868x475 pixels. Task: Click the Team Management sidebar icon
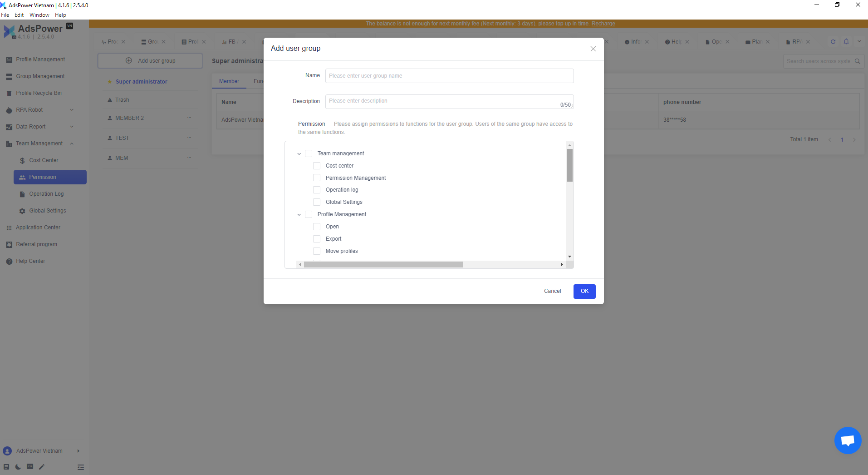(x=9, y=144)
